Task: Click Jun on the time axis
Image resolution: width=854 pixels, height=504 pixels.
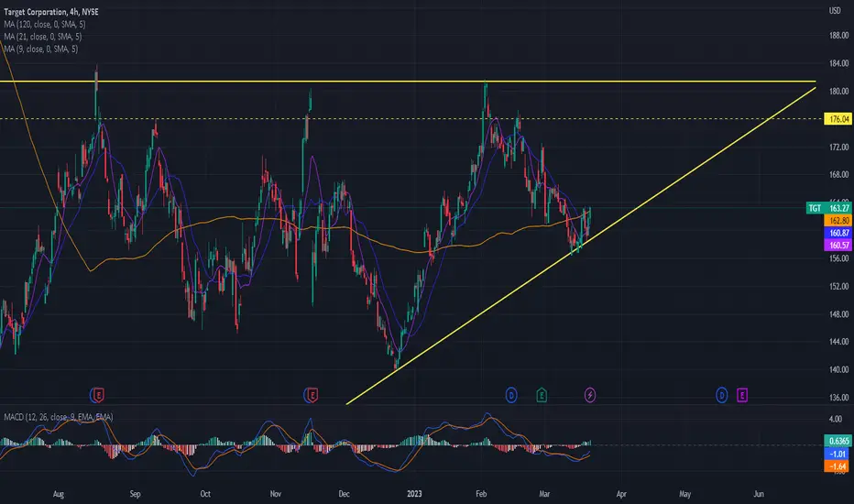Action: 758,494
